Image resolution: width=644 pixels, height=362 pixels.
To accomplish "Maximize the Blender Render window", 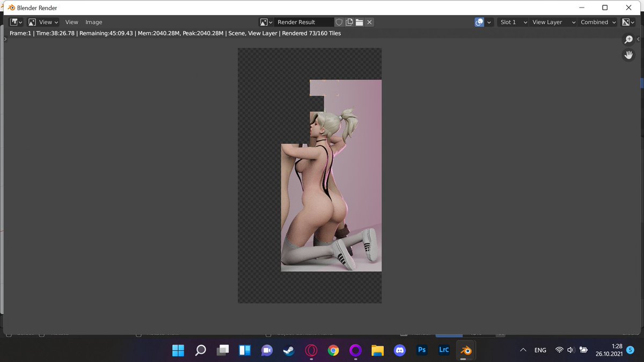I will coord(605,8).
